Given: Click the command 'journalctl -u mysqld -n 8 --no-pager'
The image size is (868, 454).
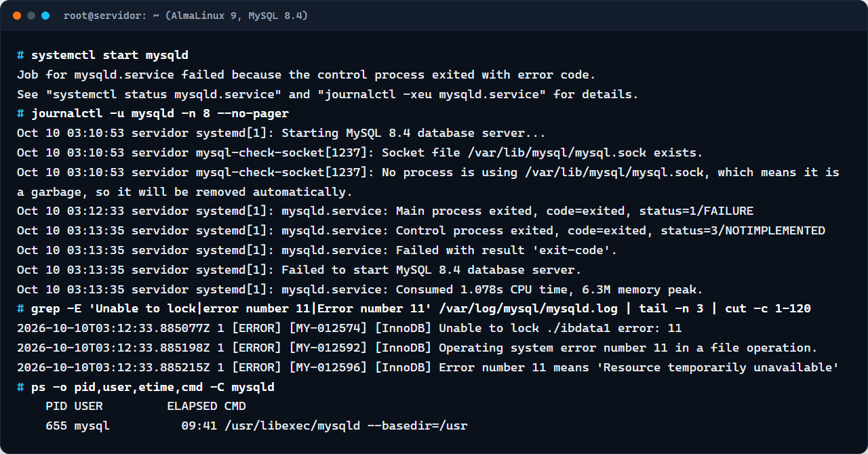Looking at the screenshot, I should [x=160, y=114].
